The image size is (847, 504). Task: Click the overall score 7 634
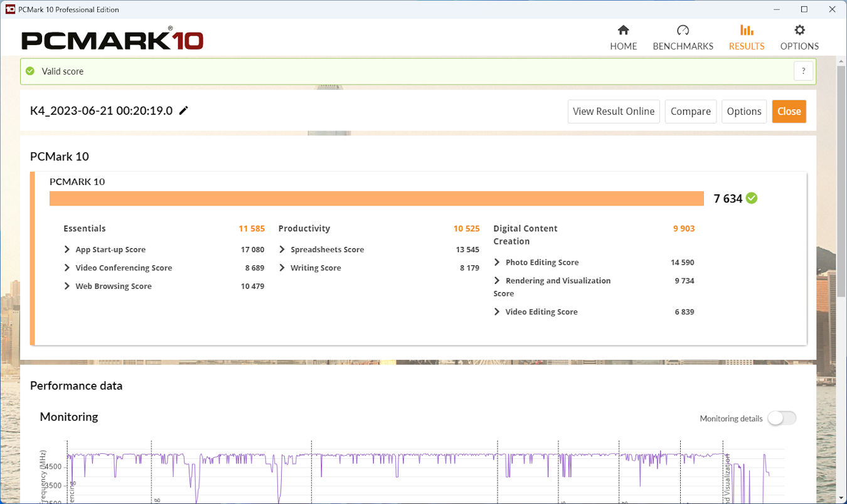728,199
